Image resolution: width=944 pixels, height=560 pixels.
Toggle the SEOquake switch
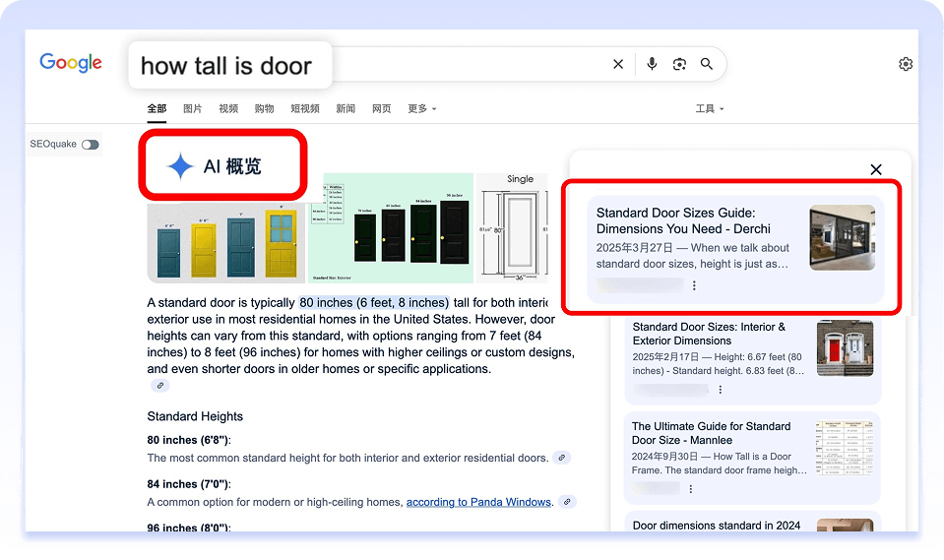pyautogui.click(x=91, y=145)
